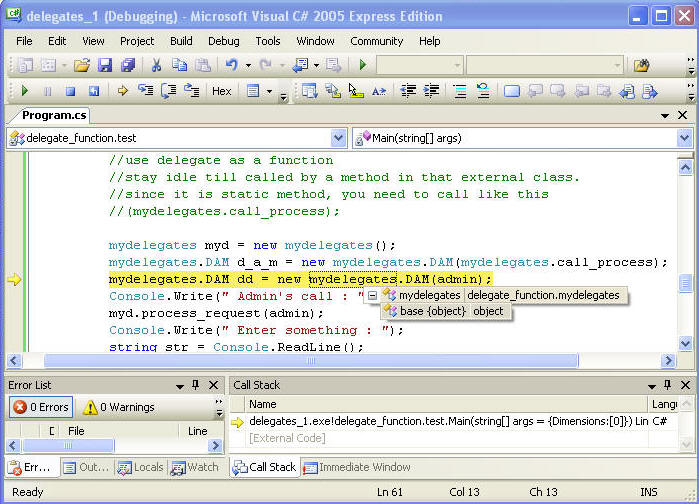Click the Open File toolbar icon
Viewport: 699px width, 504px height.
tap(82, 65)
